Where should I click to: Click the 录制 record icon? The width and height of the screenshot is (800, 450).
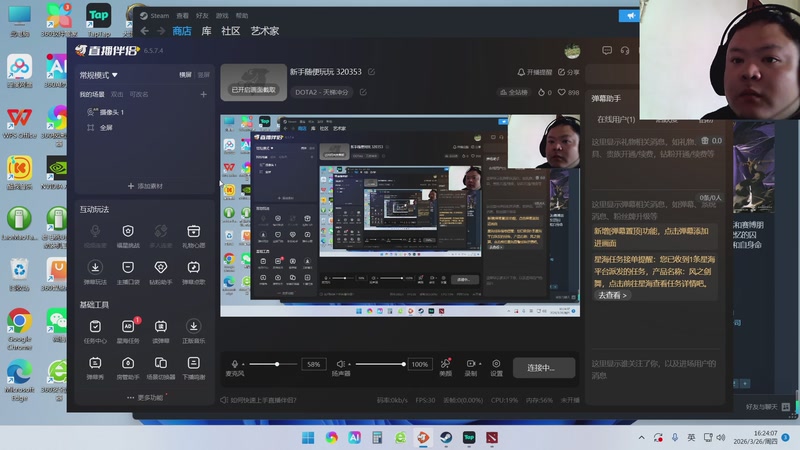click(x=470, y=364)
